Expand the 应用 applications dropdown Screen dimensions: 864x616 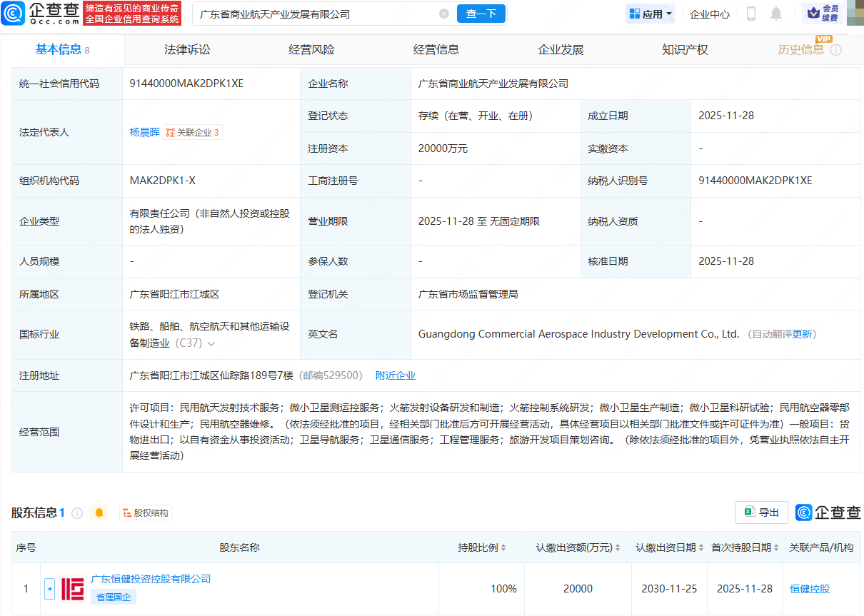point(650,14)
